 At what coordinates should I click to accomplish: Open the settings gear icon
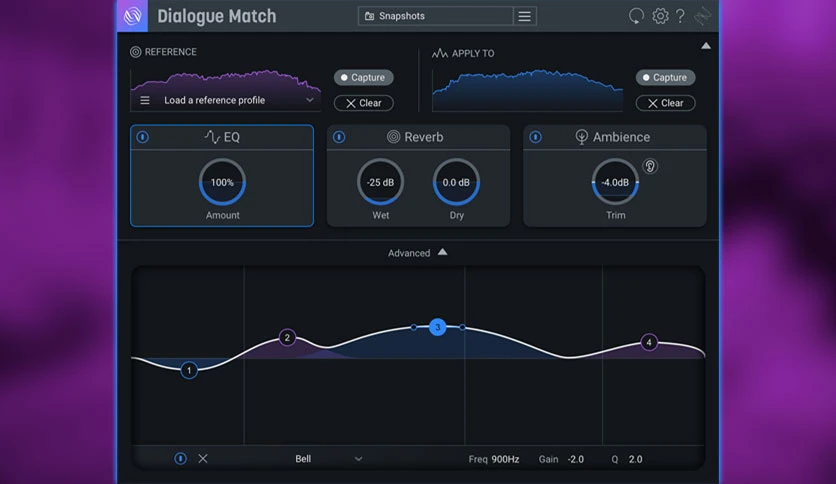point(660,16)
